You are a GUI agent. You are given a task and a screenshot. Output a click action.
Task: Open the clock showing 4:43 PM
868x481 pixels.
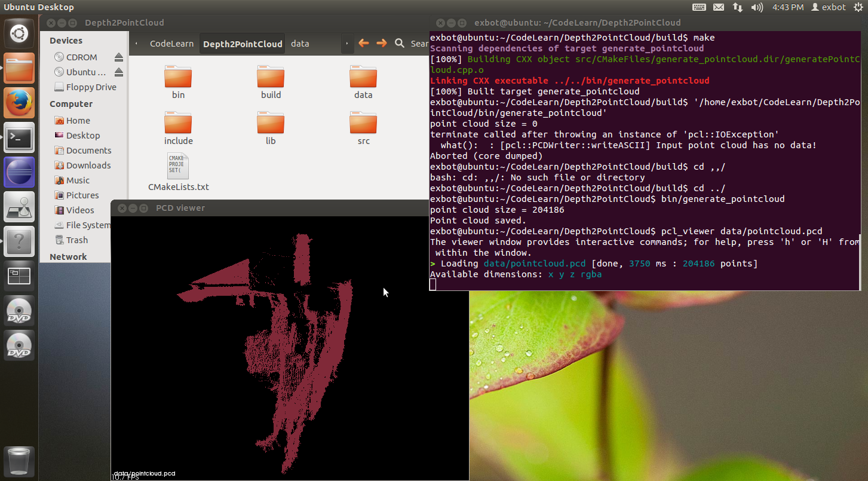[788, 7]
